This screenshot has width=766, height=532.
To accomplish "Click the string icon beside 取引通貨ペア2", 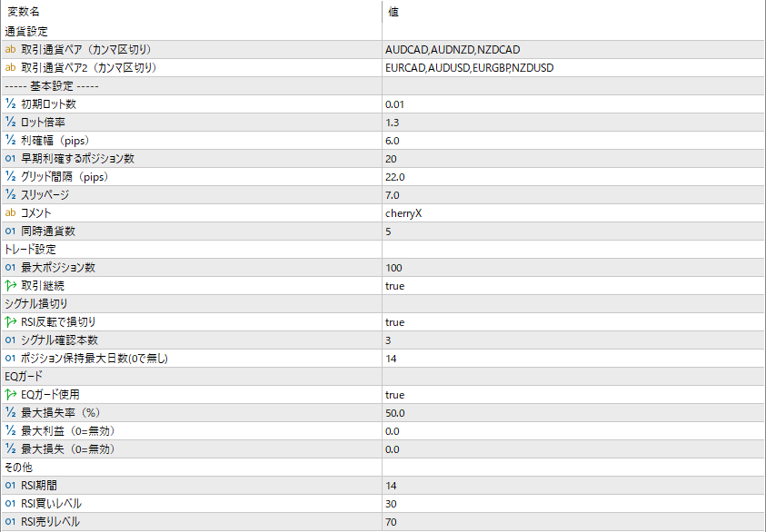I will point(11,67).
